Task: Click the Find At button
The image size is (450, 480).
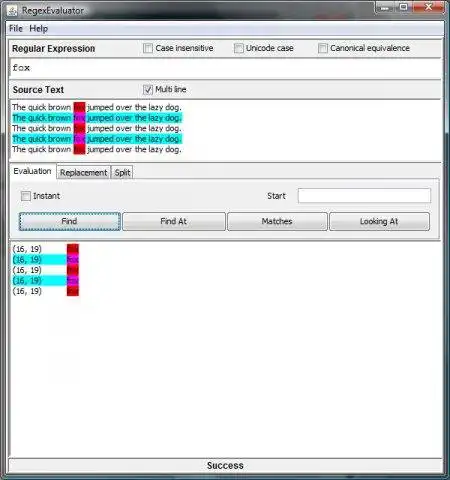Action: coord(174,221)
